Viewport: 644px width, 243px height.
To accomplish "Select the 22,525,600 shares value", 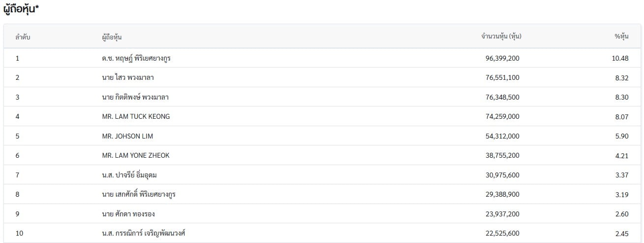I will 502,233.
